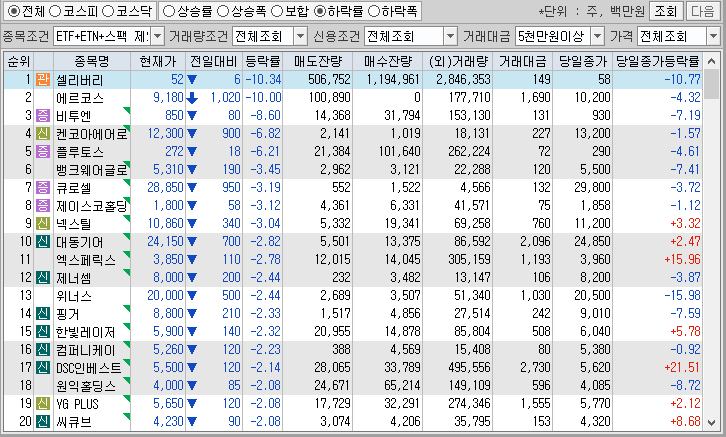Select the 보합 radio button
Viewport: 726px width, 437px height.
pyautogui.click(x=277, y=11)
